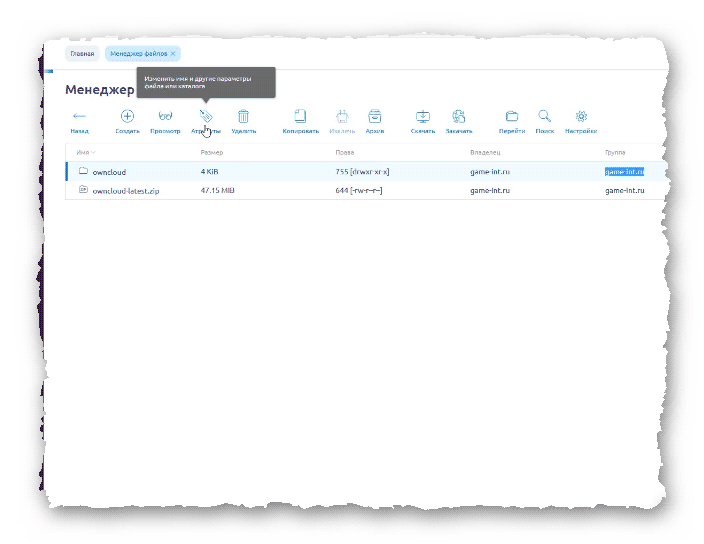Click the Создать plus icon
Image resolution: width=704 pixels, height=544 pixels.
tap(128, 116)
